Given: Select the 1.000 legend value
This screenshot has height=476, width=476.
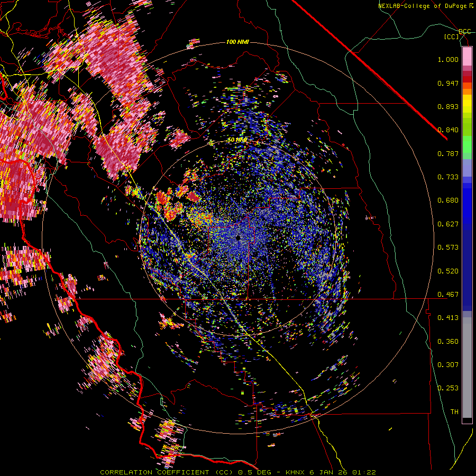Looking at the screenshot, I should [448, 59].
